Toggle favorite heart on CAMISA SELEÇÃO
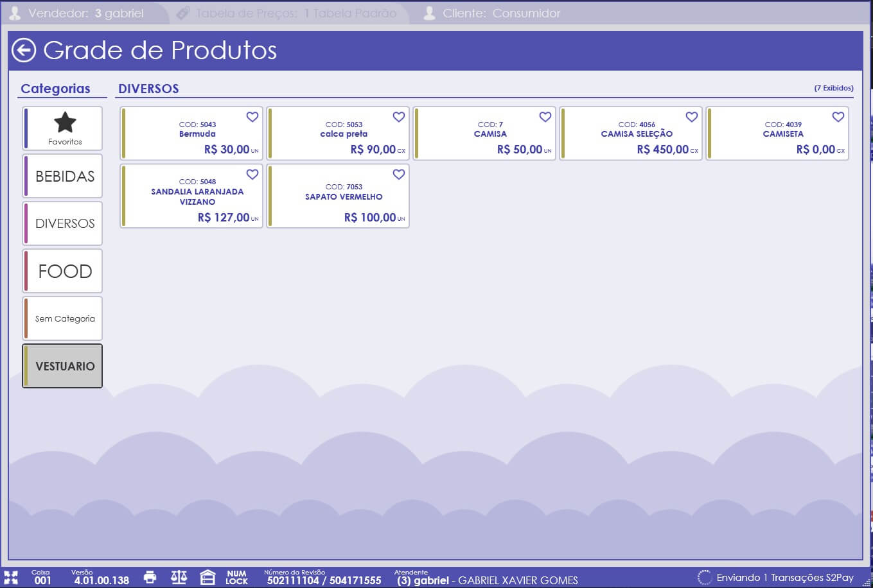873x588 pixels. click(x=692, y=117)
